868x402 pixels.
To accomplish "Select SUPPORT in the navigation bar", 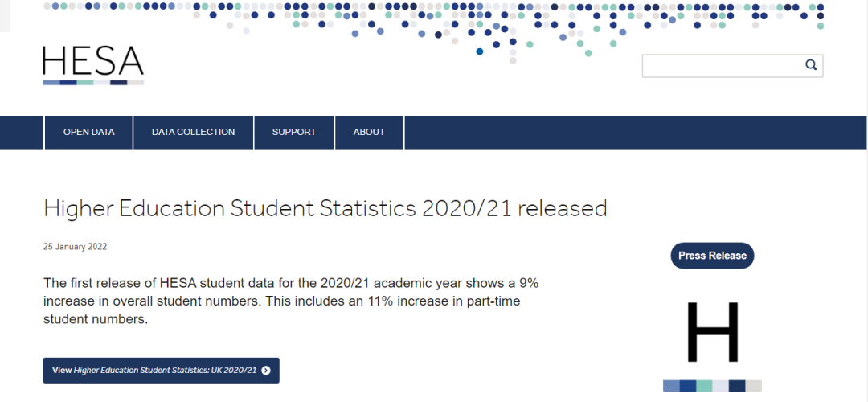I will (293, 133).
